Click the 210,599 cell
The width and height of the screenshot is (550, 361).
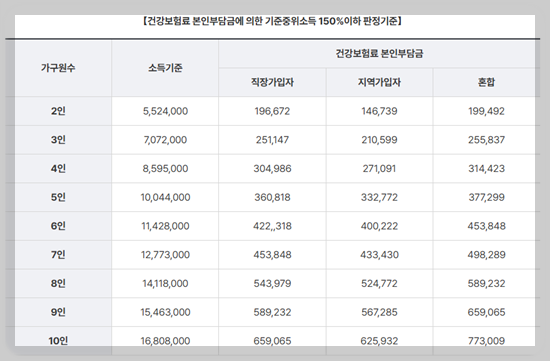click(380, 140)
